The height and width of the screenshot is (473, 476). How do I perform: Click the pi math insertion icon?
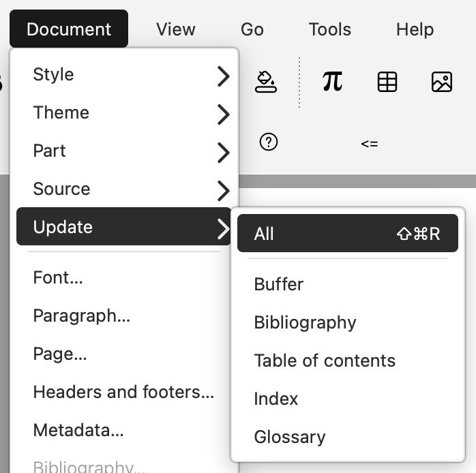coord(332,82)
